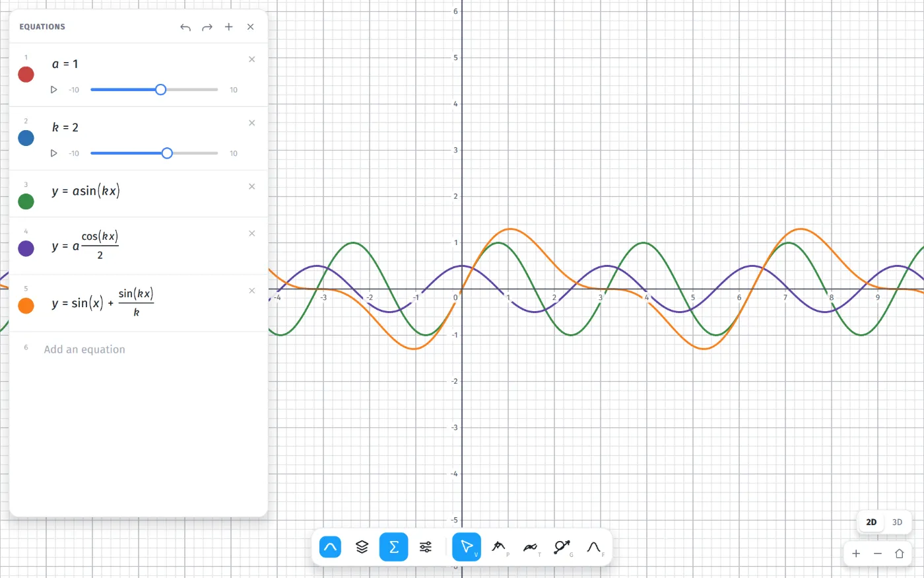
Task: Select the y = asin(kx) expression
Action: tap(86, 192)
